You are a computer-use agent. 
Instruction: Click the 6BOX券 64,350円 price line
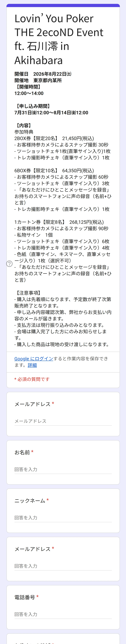(x=54, y=171)
